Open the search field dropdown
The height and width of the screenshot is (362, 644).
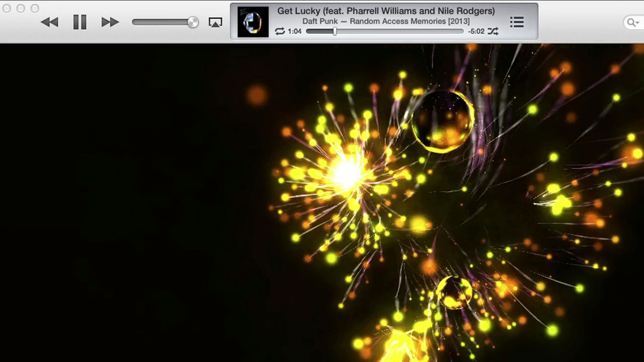633,23
